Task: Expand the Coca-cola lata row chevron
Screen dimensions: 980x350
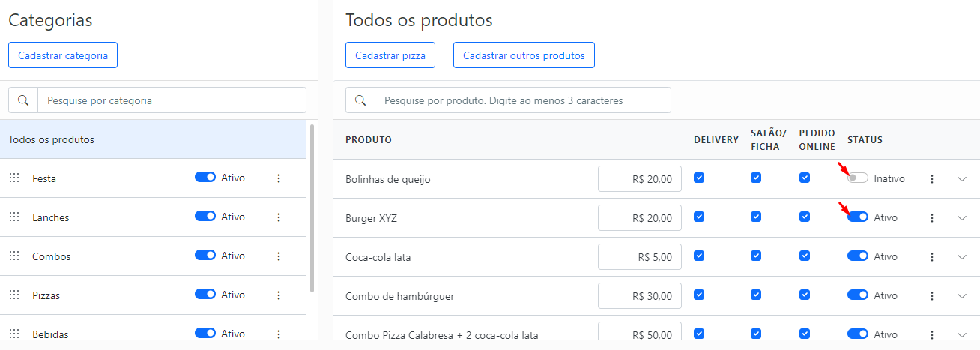Action: pyautogui.click(x=963, y=257)
